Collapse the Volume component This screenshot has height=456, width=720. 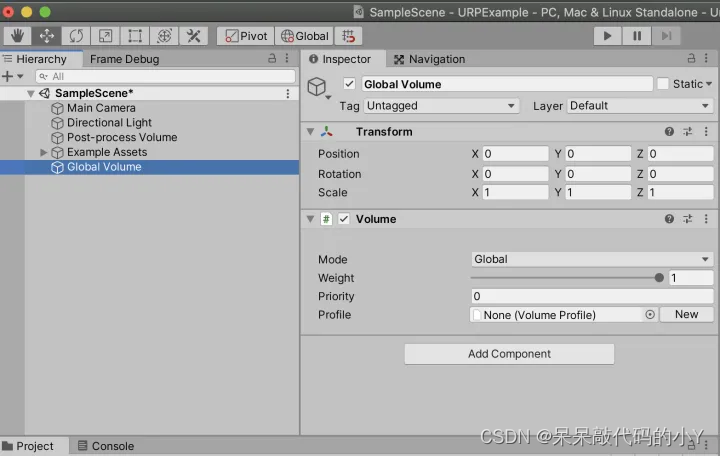(x=310, y=219)
